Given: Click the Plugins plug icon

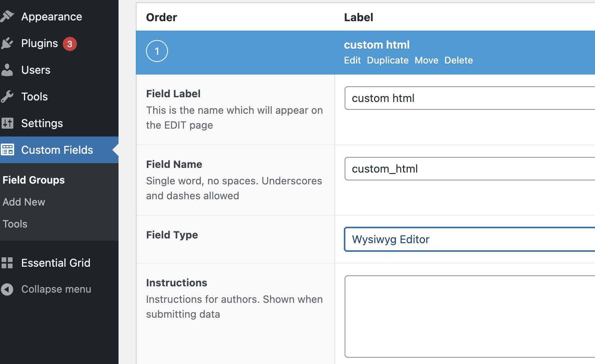Looking at the screenshot, I should (x=7, y=43).
